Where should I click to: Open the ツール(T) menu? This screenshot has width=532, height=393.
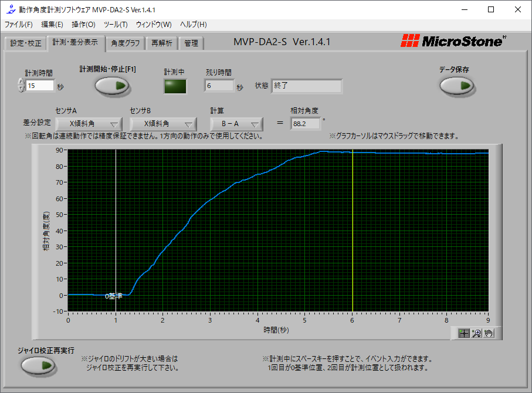pyautogui.click(x=116, y=25)
